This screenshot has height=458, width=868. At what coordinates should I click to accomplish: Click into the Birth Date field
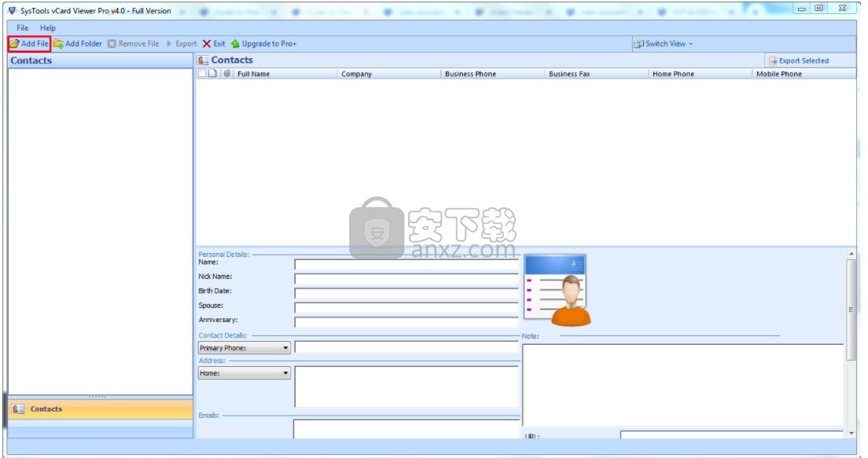(406, 293)
